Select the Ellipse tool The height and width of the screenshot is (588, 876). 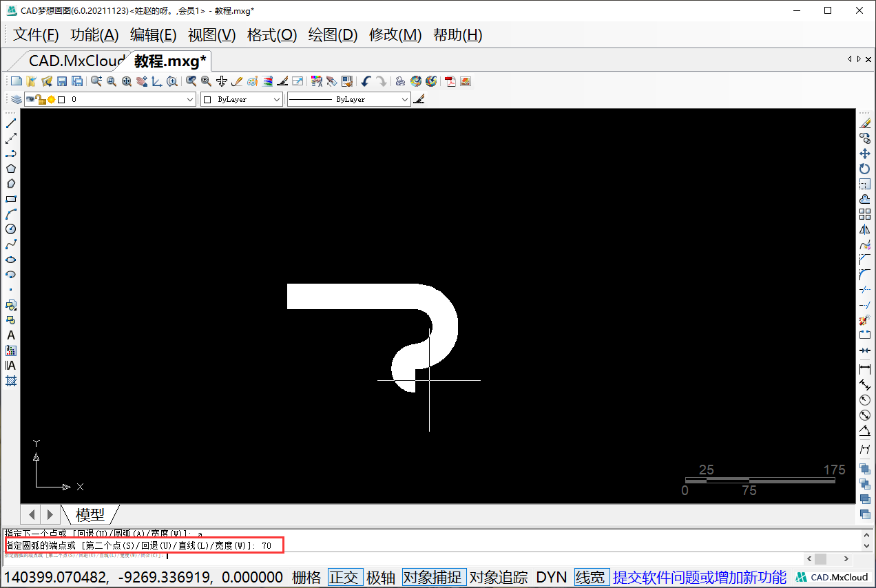coord(11,260)
